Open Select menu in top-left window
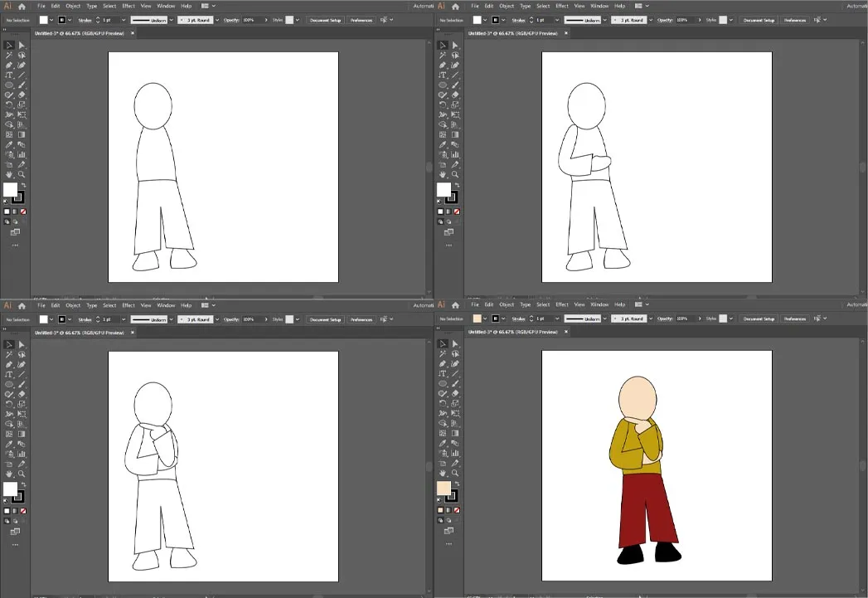Screen dimensions: 868x598 (109, 6)
